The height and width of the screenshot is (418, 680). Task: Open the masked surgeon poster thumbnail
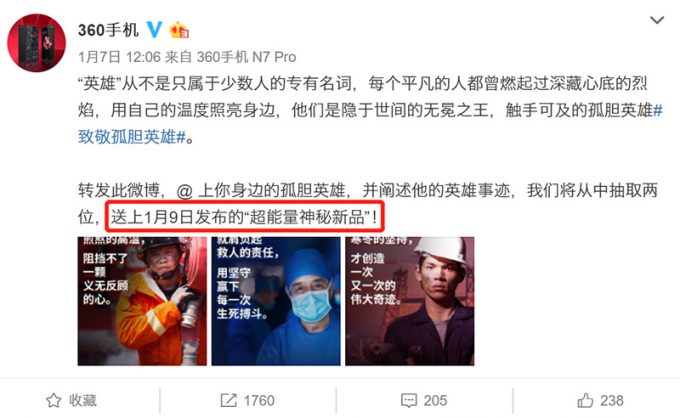point(276,301)
